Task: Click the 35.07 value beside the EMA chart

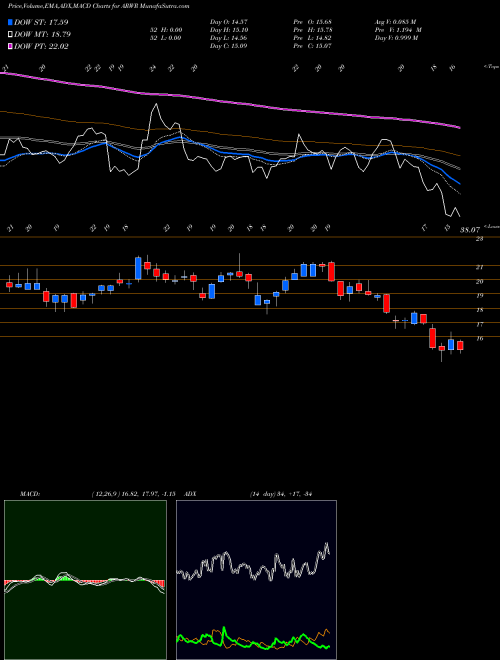Action: [x=470, y=230]
